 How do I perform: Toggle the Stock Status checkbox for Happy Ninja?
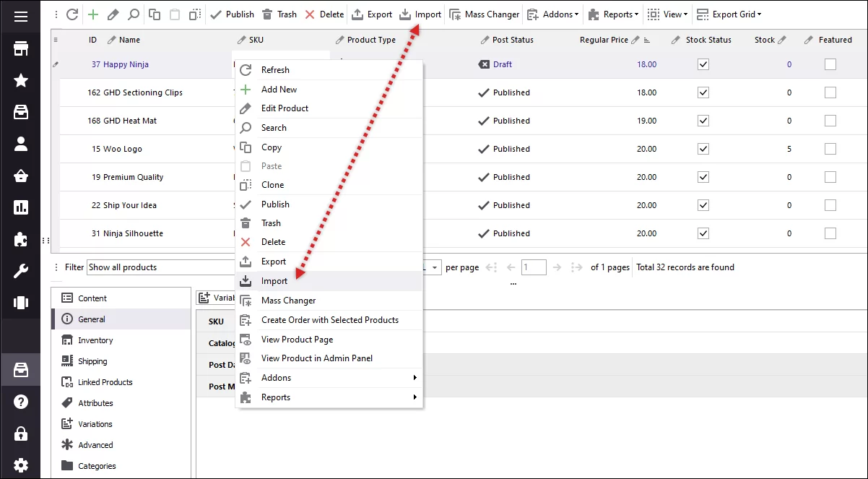(x=703, y=64)
